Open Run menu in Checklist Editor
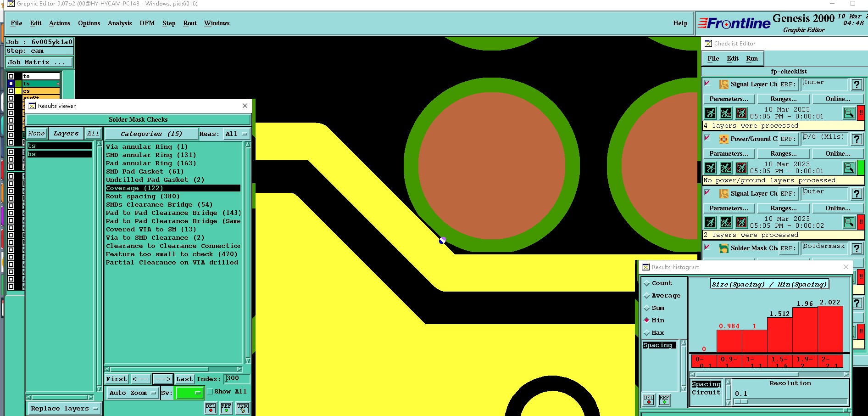The image size is (868, 416). 752,58
